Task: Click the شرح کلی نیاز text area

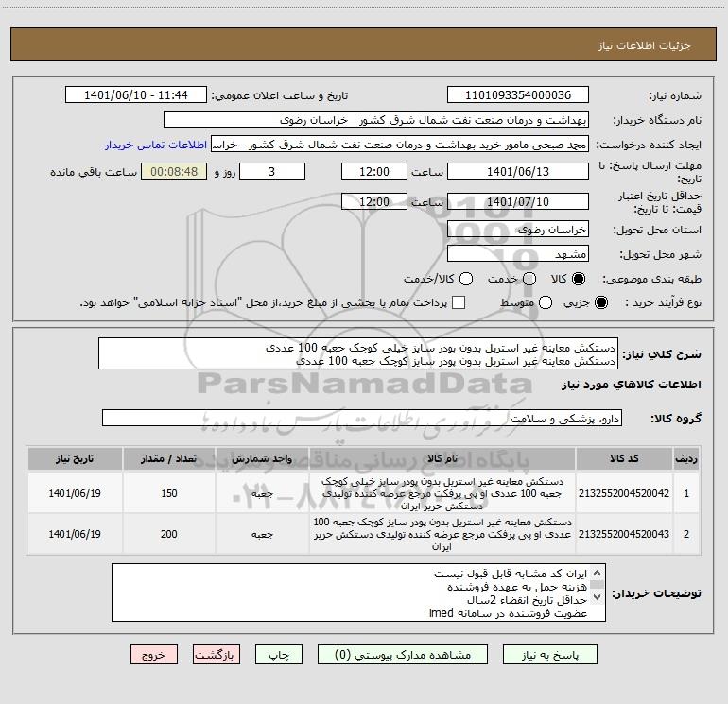Action: pyautogui.click(x=358, y=353)
